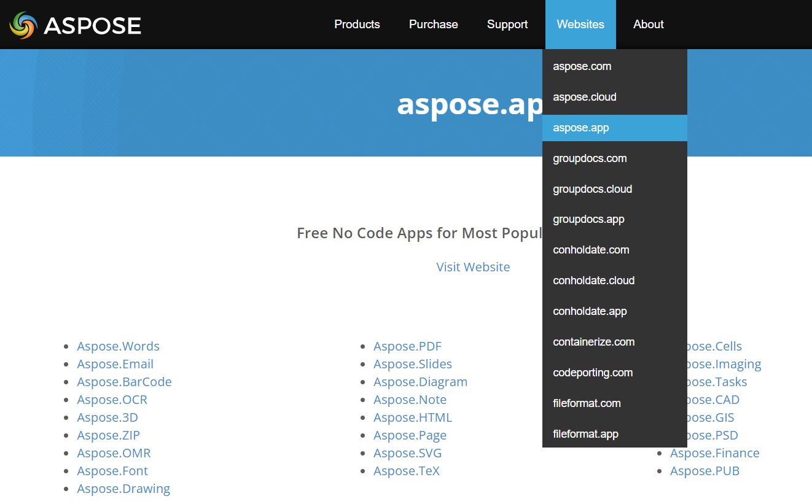Go to groupdocs.com from the dropdown

(589, 158)
